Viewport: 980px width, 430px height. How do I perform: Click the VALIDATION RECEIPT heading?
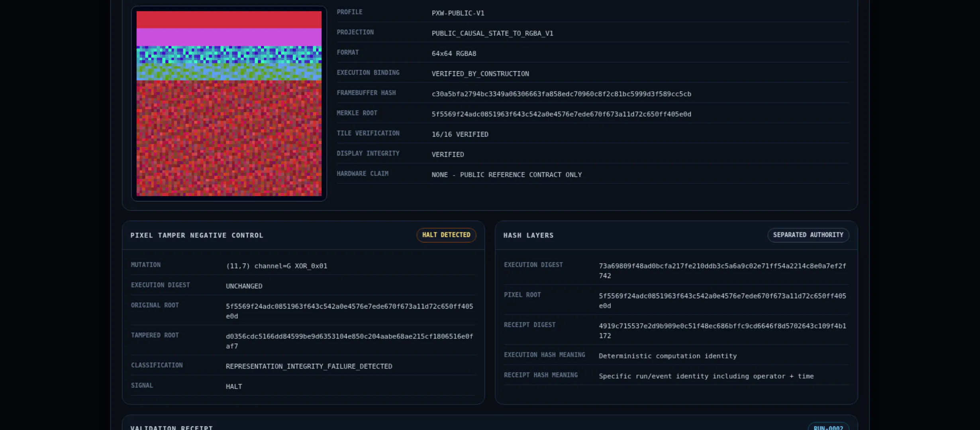pyautogui.click(x=171, y=428)
